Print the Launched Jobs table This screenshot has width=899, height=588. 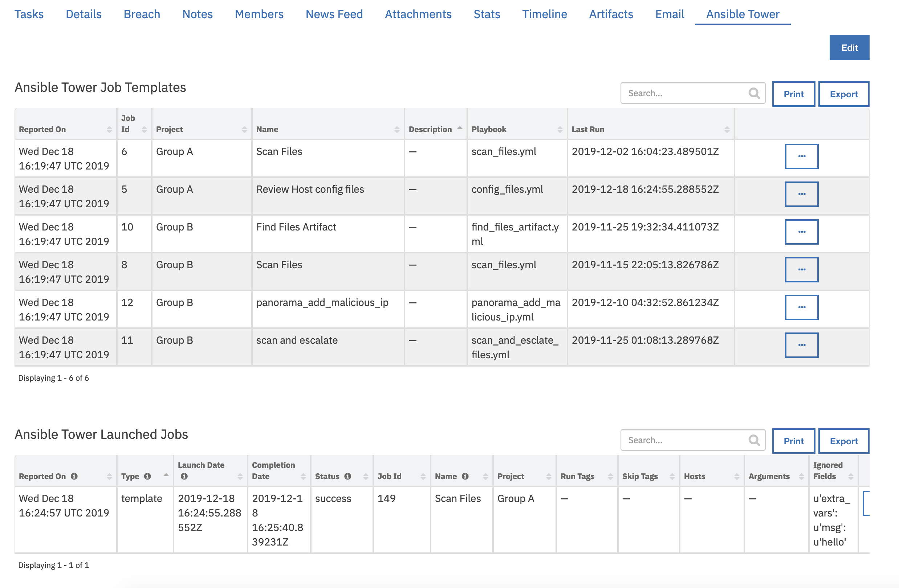pos(793,441)
